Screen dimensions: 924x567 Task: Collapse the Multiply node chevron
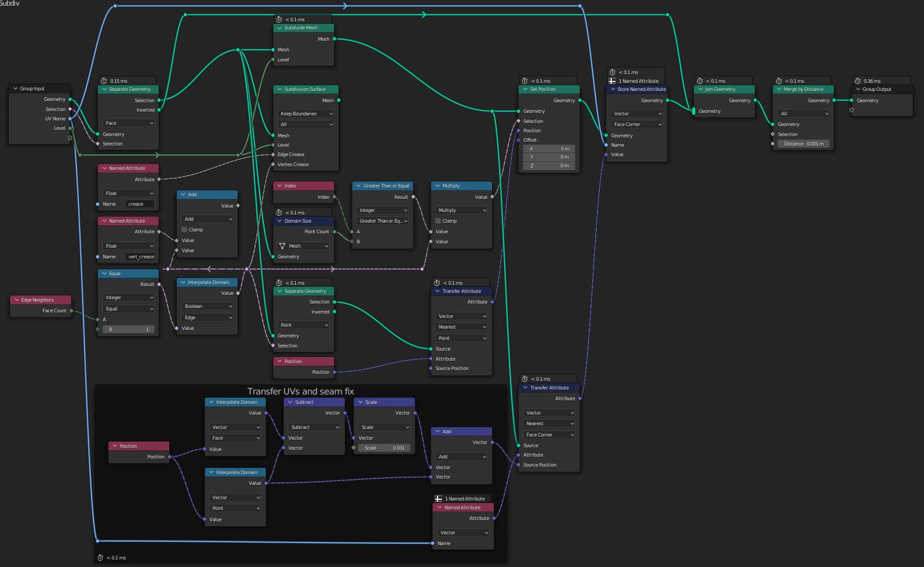click(438, 186)
